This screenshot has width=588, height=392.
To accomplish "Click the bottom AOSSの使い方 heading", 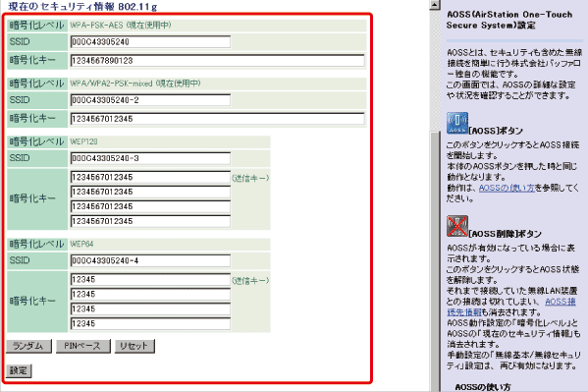I will click(483, 387).
